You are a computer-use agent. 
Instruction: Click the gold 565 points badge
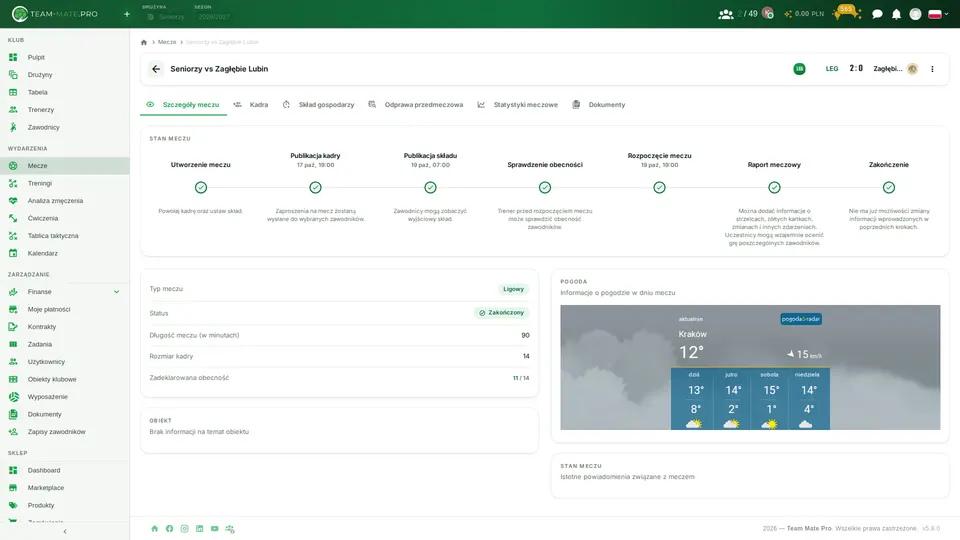(x=847, y=12)
